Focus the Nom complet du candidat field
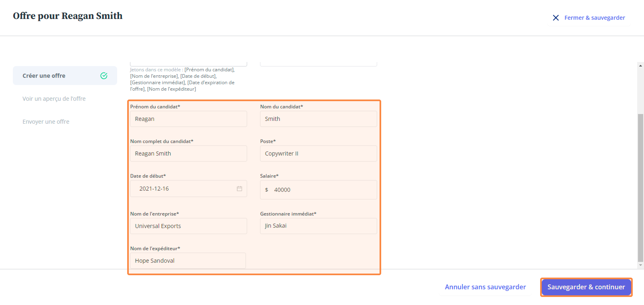The height and width of the screenshot is (305, 644). coord(189,154)
